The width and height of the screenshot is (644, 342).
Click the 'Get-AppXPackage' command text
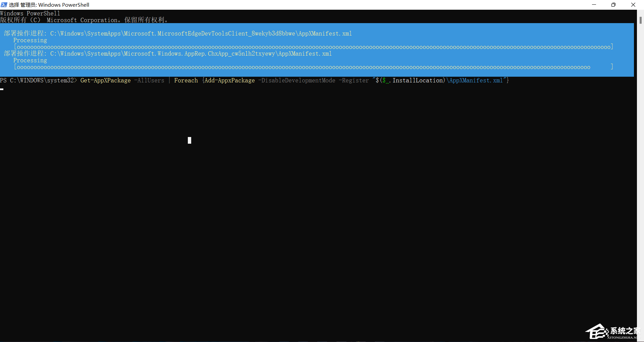(106, 80)
